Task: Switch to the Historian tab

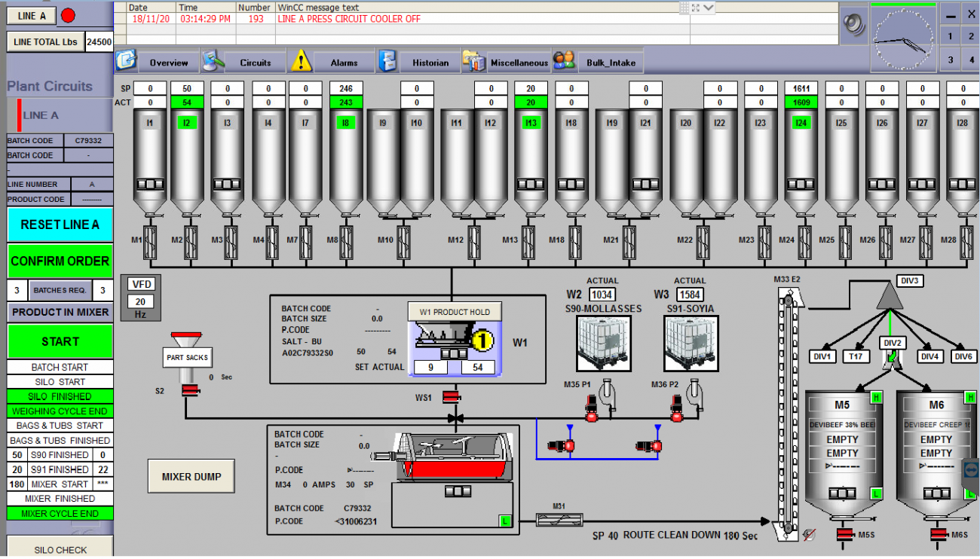Action: tap(417, 63)
